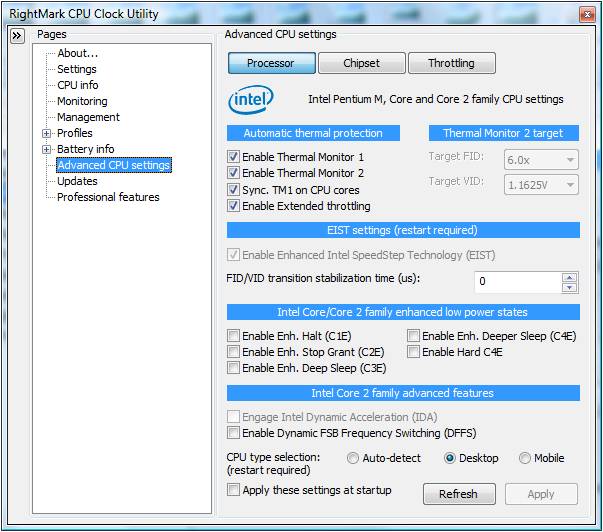The height and width of the screenshot is (532, 603).
Task: Increase stabilization time with up arrow
Action: [569, 277]
